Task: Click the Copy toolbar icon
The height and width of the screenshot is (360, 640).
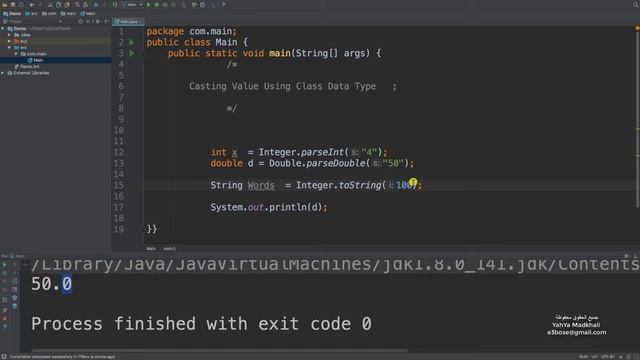Action: pyautogui.click(x=58, y=4)
